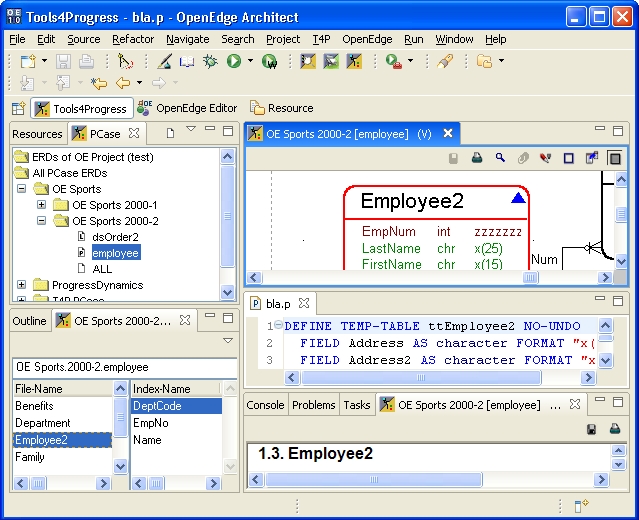Viewport: 639px width, 520px height.
Task: Open the Run button dropdown arrow
Action: coord(250,61)
